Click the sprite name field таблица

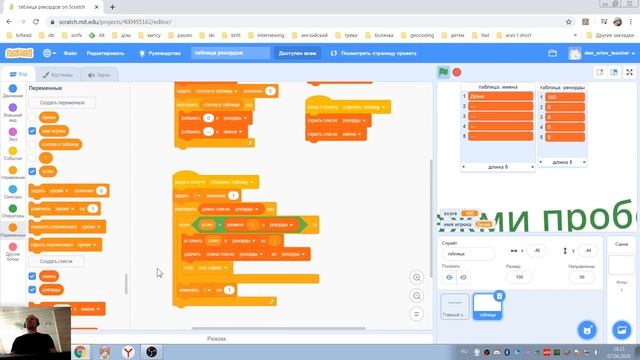point(468,253)
